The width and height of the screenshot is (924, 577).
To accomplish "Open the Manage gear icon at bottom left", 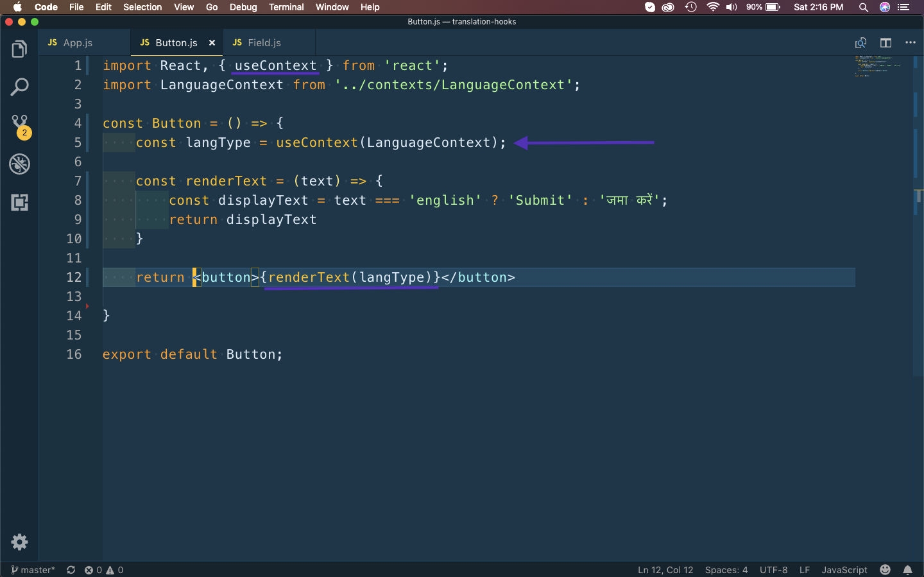I will pyautogui.click(x=19, y=542).
